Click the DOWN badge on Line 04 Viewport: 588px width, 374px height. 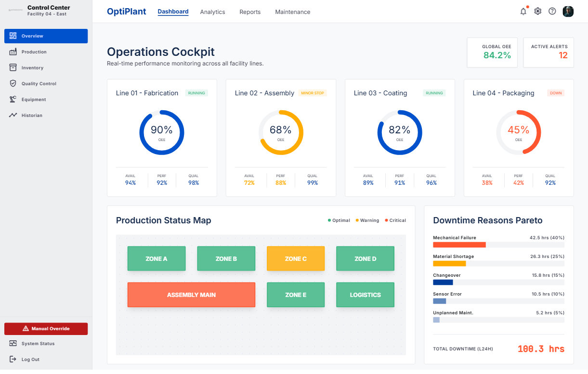coord(556,93)
